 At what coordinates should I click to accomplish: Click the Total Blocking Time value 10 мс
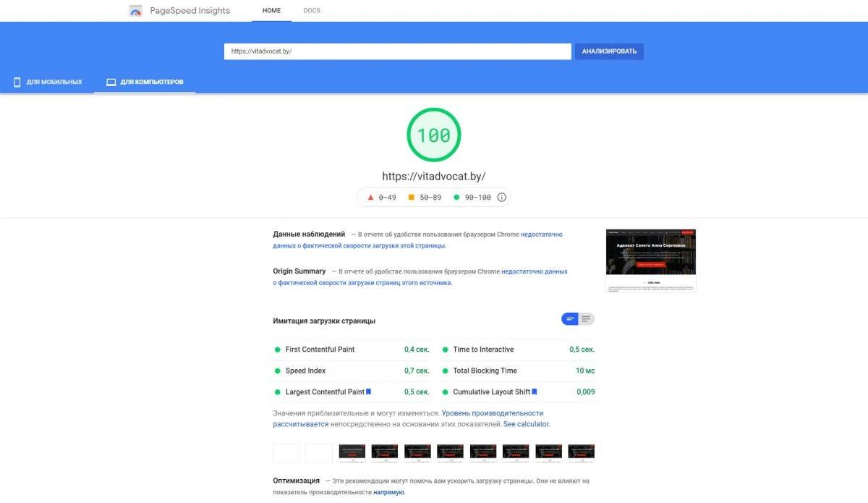[585, 371]
